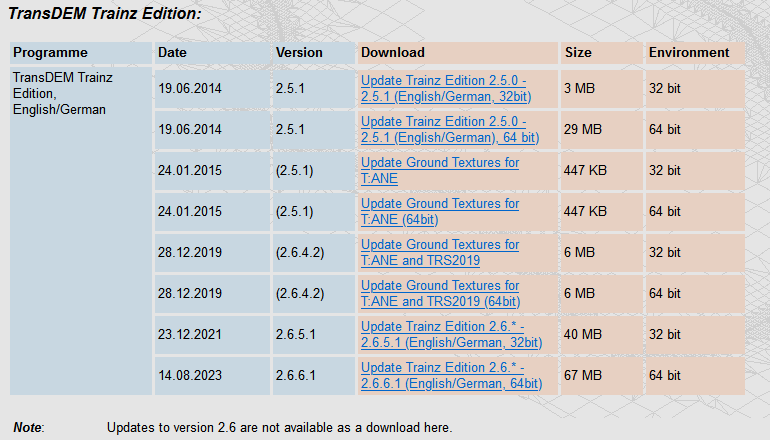This screenshot has height=440, width=770.
Task: Download Update Trainz Edition 2.6.5.1 32bit
Action: (x=451, y=334)
